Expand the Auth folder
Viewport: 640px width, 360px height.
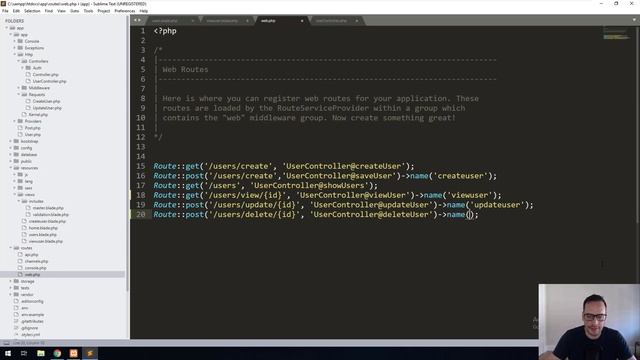[x=23, y=68]
